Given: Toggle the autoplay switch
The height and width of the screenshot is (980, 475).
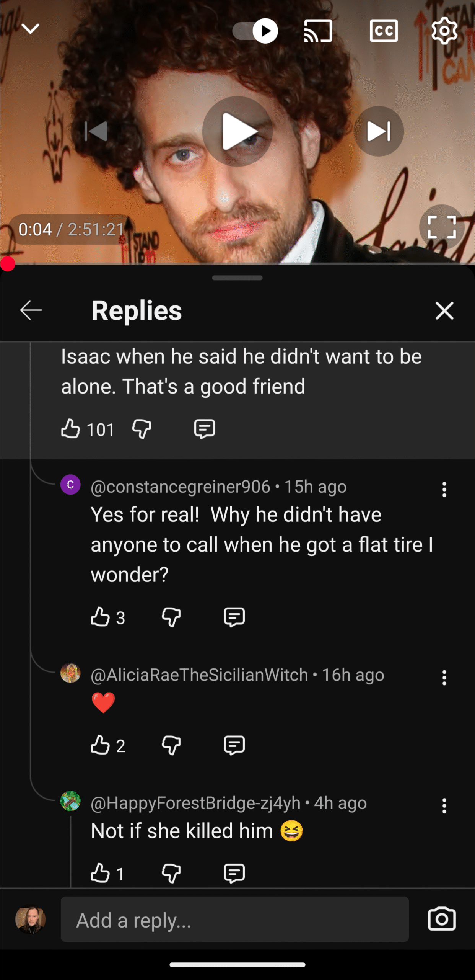Looking at the screenshot, I should point(255,31).
